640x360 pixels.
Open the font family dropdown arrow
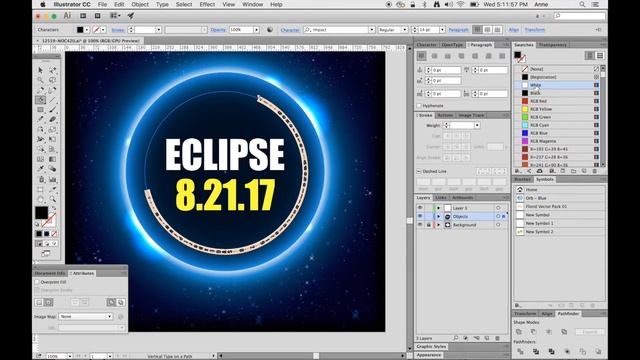pos(371,30)
